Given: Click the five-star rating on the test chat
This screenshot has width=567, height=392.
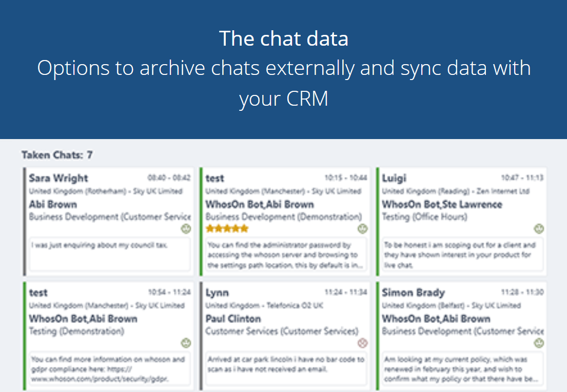Looking at the screenshot, I should 227,228.
